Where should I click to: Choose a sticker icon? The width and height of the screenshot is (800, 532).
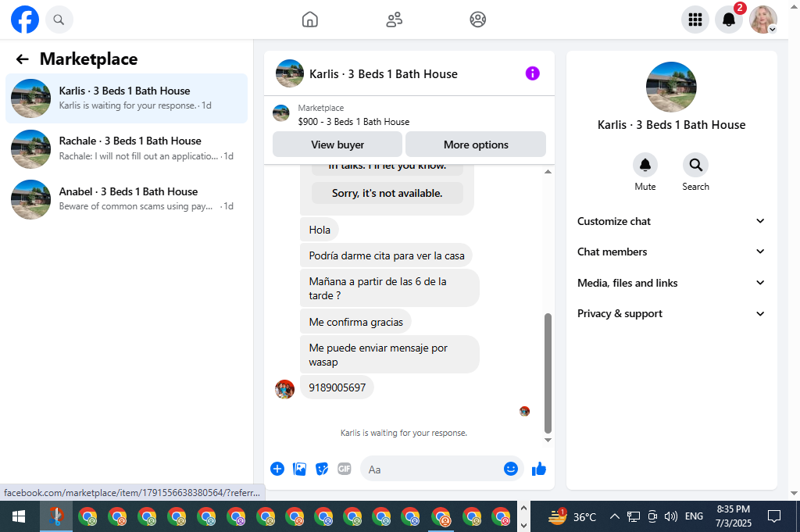coord(322,469)
